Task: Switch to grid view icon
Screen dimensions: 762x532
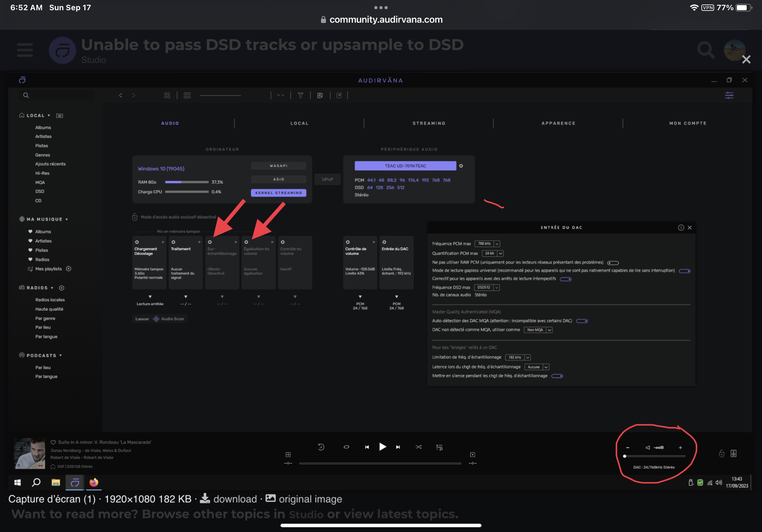Action: (167, 95)
